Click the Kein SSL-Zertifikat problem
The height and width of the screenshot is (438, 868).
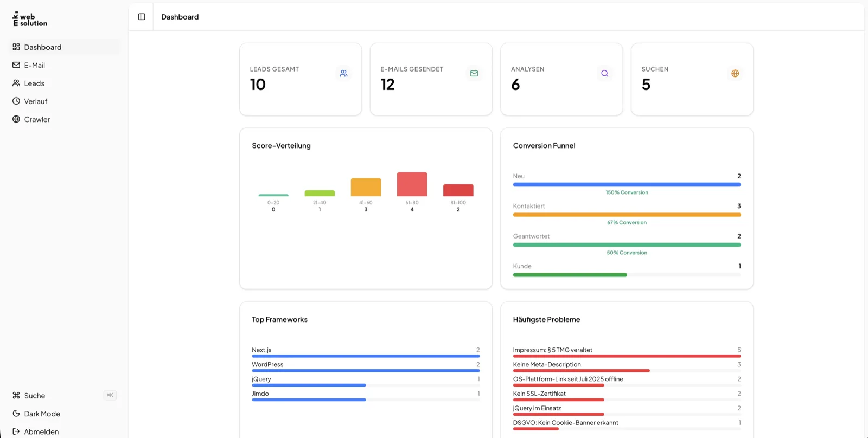627,396
